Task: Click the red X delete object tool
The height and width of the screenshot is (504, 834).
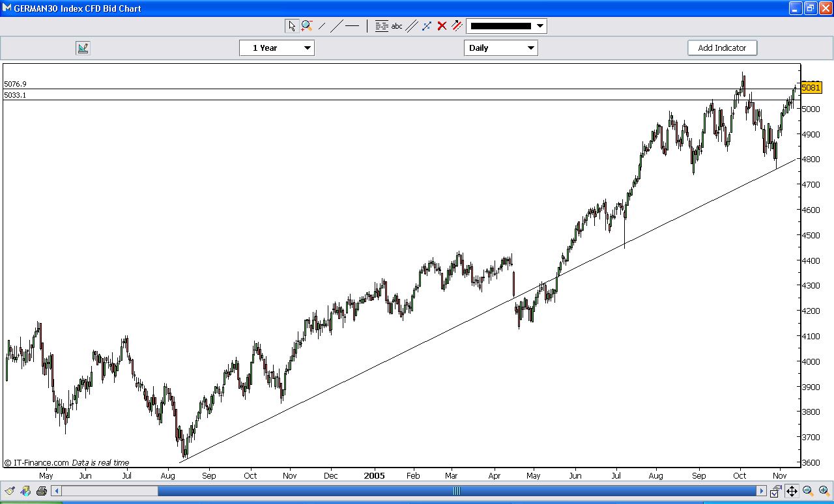Action: [x=442, y=26]
